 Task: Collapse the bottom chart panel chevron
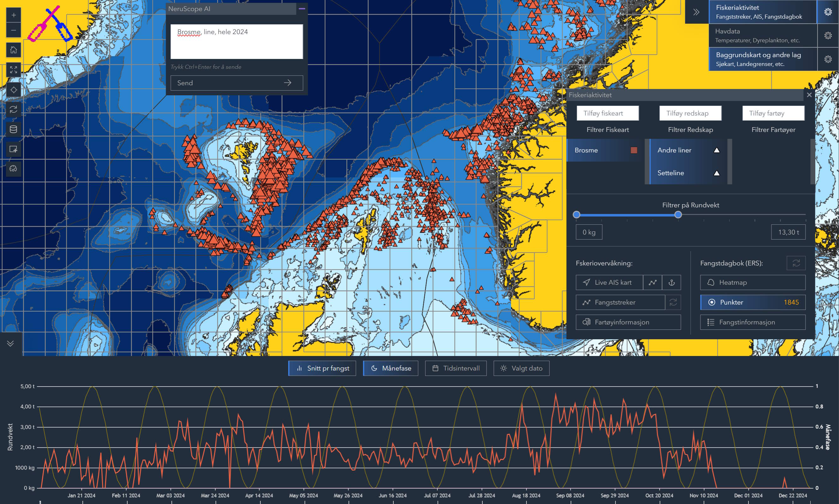click(10, 343)
